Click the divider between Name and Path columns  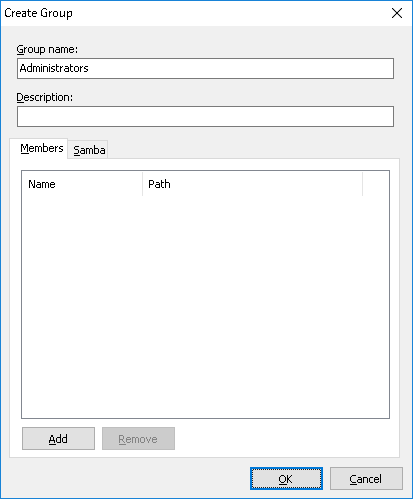pyautogui.click(x=142, y=184)
